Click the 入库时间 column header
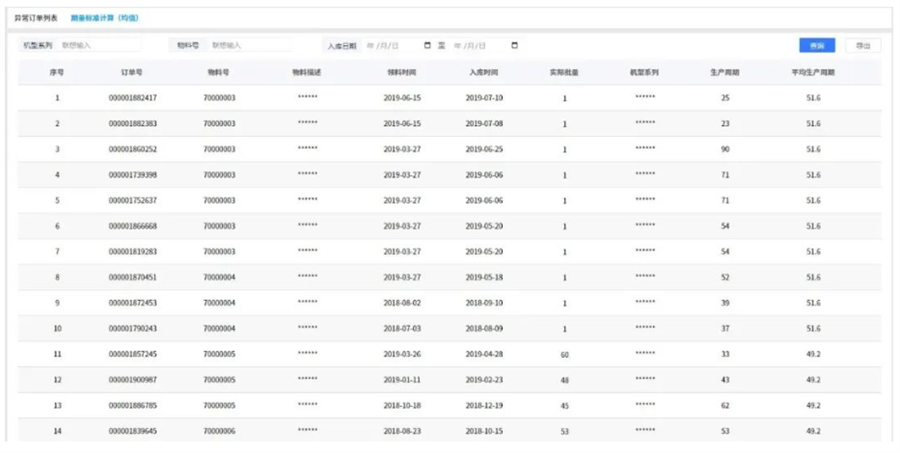Viewport: 900px width, 453px height. point(484,72)
